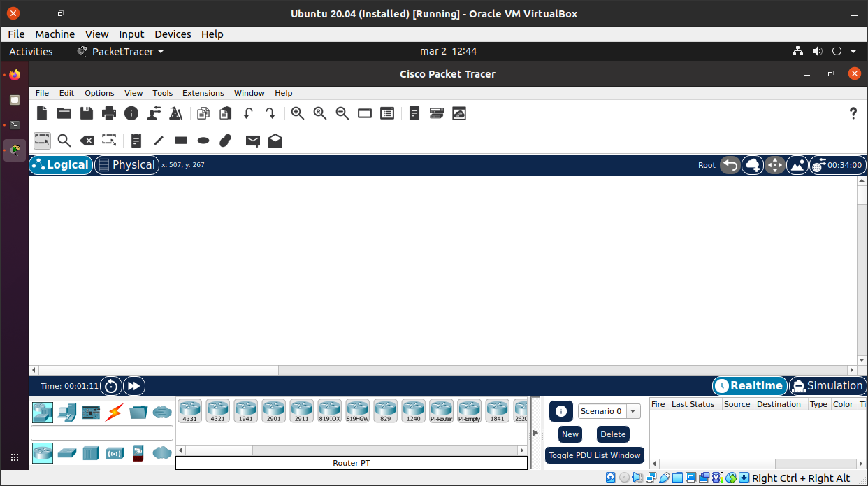Open the Extensions menu
868x486 pixels.
pos(203,93)
